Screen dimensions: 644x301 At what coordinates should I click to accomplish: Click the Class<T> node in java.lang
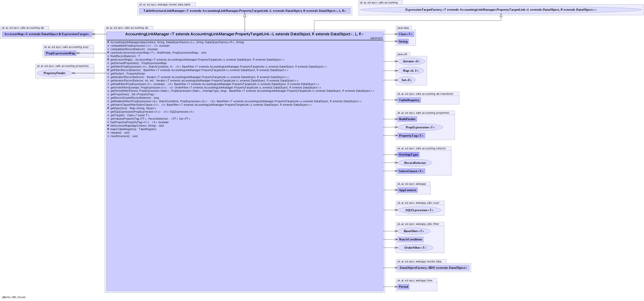[405, 34]
